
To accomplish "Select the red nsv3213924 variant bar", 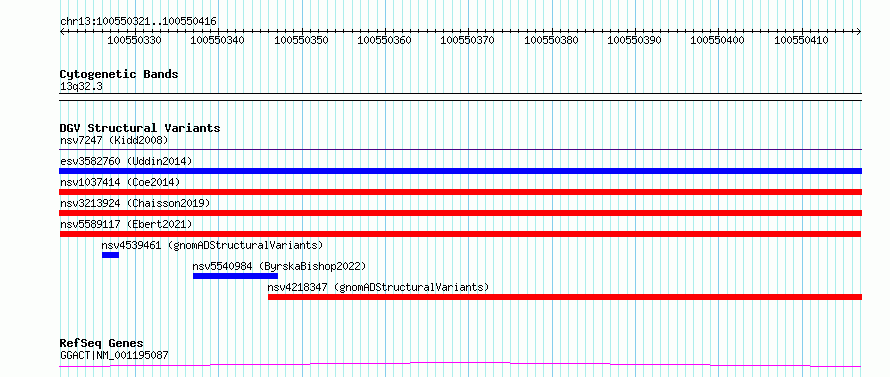I will click(460, 213).
